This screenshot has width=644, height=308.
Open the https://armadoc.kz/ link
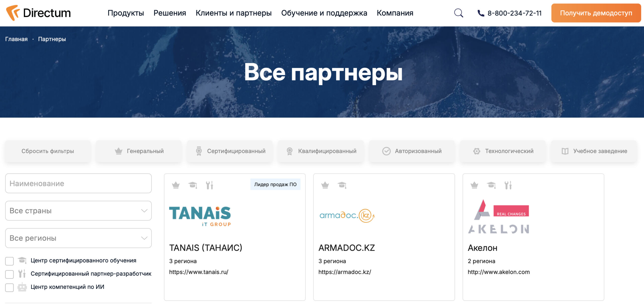tap(345, 272)
